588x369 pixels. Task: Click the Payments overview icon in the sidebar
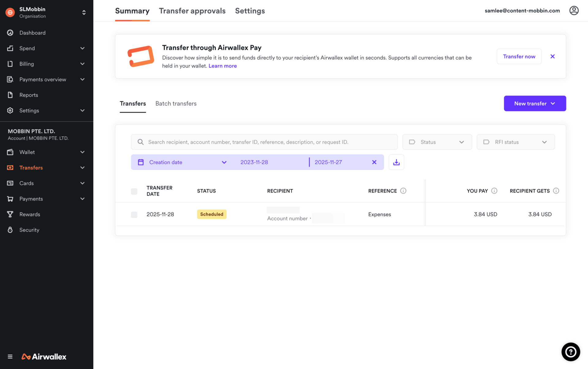pos(10,79)
